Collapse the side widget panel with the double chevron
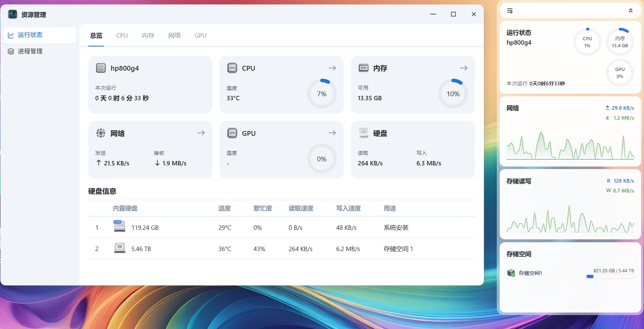Screen dimensions: 644x329 click(x=630, y=11)
